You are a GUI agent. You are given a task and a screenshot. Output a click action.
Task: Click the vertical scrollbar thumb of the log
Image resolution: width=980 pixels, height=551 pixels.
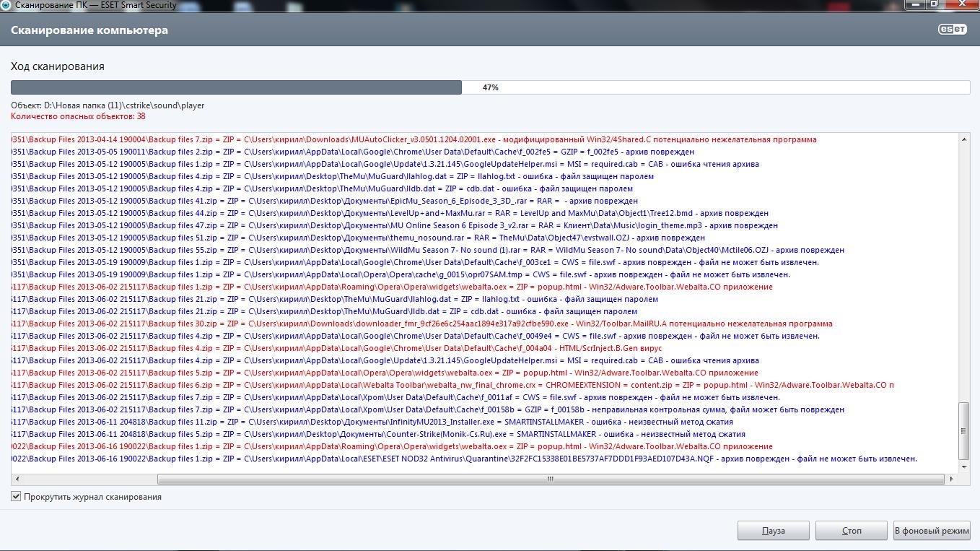[x=963, y=430]
